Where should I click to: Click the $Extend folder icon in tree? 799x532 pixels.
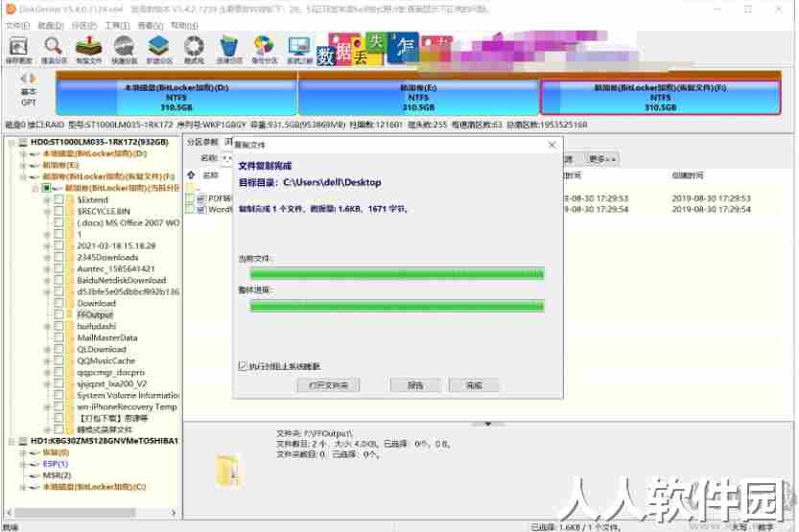point(71,199)
